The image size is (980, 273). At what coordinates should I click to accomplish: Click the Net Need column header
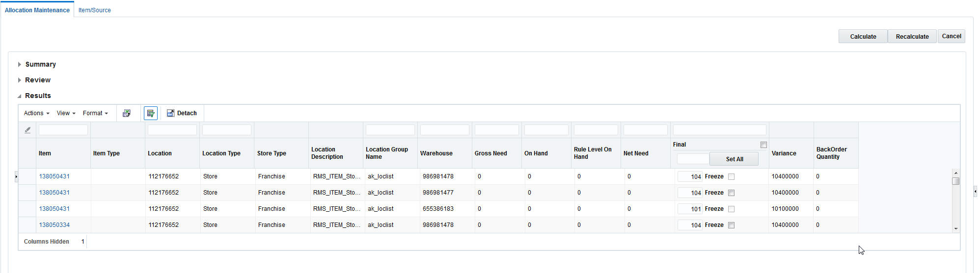(646, 153)
